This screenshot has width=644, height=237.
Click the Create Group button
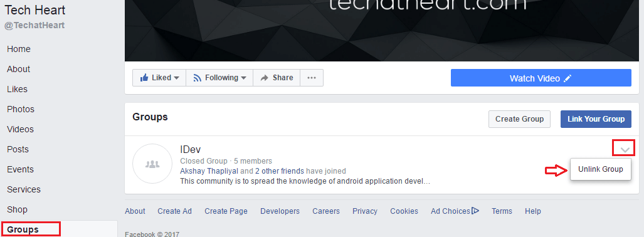pyautogui.click(x=520, y=119)
